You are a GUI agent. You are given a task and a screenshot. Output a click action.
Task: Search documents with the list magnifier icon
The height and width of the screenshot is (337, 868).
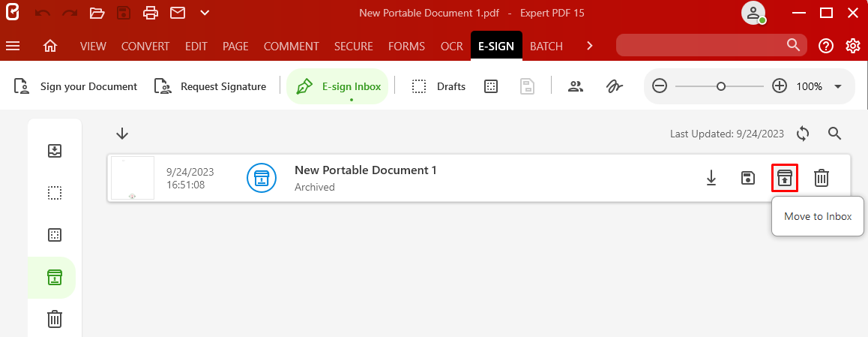[835, 133]
